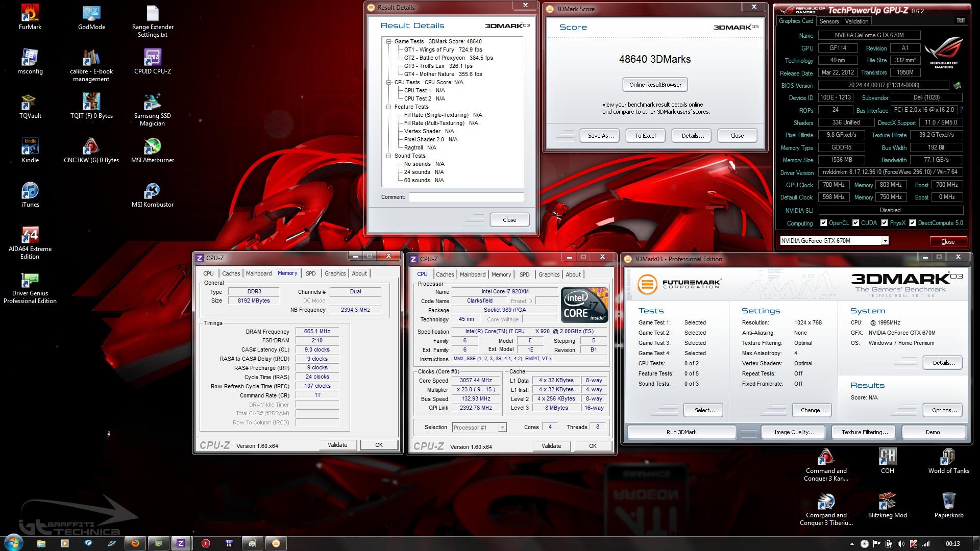Viewport: 980px width, 551px height.
Task: Select the TQIT (F) 0 Bytes icon
Action: tap(91, 106)
